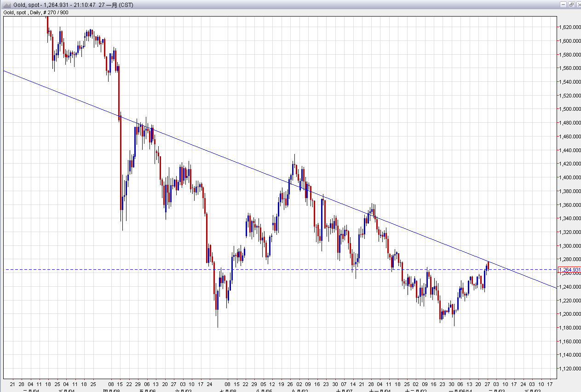Click the 1,180.000 price axis label
Viewport: 581px width, 392px height.
coord(569,328)
